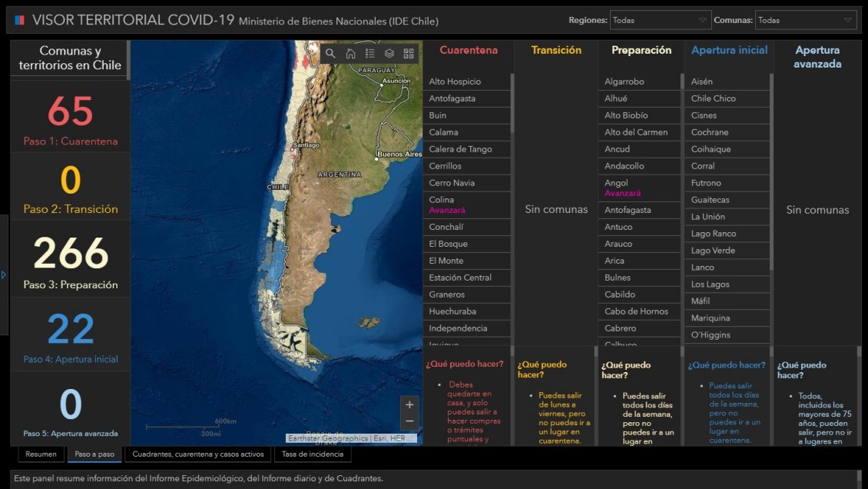This screenshot has height=489, width=868.
Task: Switch to the Resumen tab
Action: pos(41,454)
